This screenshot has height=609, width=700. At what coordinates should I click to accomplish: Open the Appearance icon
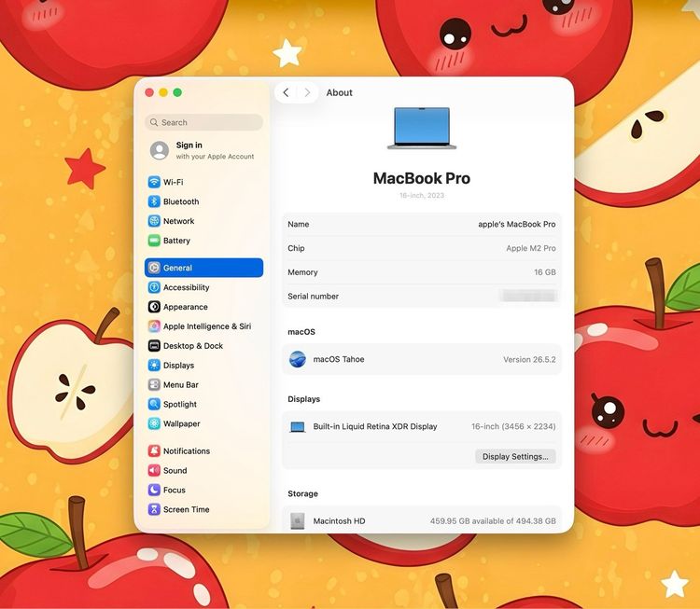coord(154,307)
